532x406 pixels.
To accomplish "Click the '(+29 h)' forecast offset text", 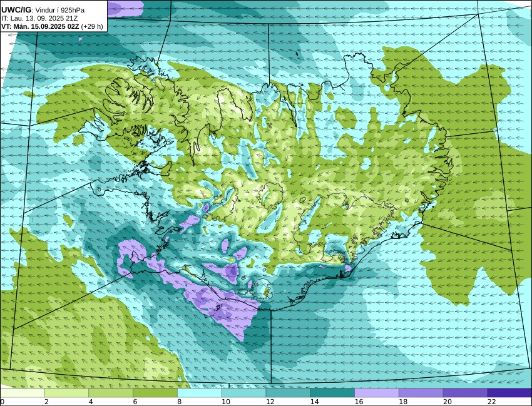I will (92, 26).
